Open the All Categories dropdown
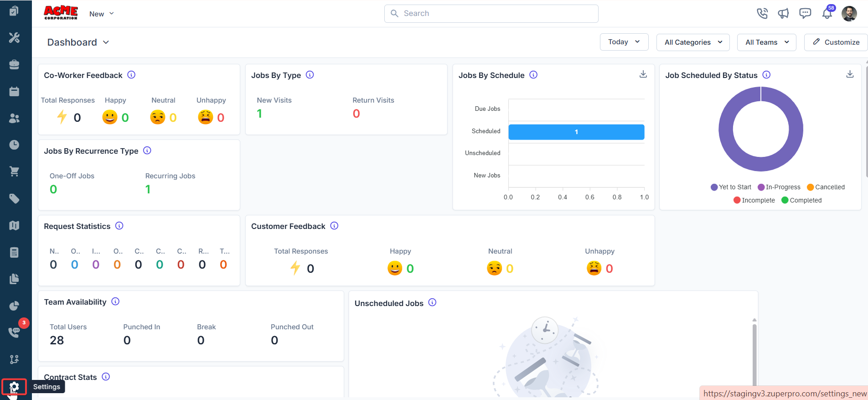The height and width of the screenshot is (400, 868). (x=693, y=42)
